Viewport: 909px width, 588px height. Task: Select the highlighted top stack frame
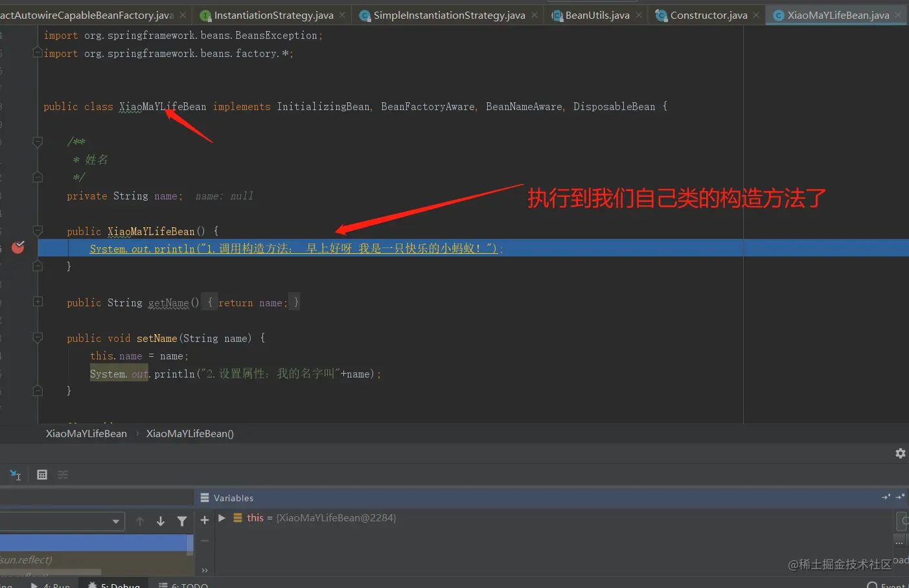tap(93, 543)
